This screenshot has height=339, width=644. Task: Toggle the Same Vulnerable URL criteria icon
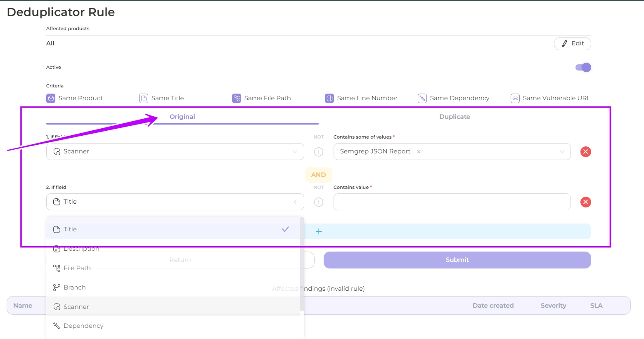pos(515,98)
